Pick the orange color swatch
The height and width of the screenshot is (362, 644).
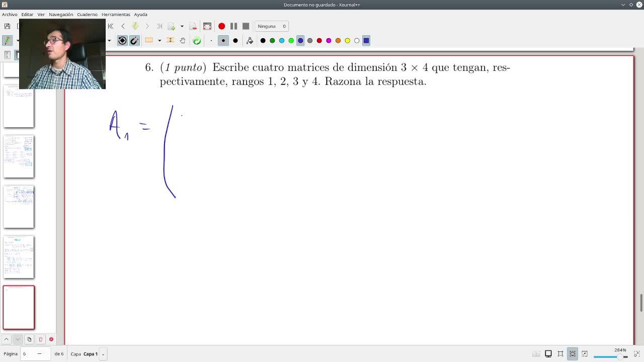click(x=338, y=41)
